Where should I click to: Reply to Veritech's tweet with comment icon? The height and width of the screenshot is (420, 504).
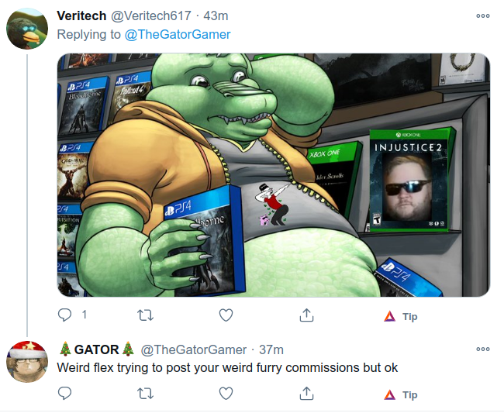click(64, 315)
